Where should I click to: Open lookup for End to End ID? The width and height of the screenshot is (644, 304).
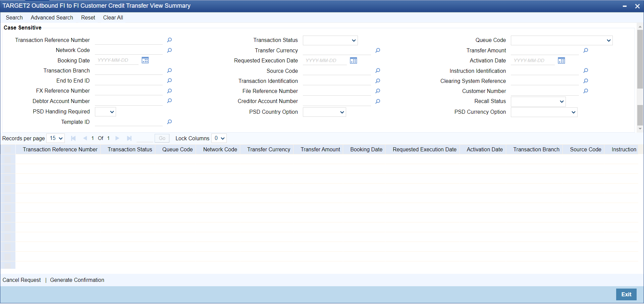click(x=169, y=81)
